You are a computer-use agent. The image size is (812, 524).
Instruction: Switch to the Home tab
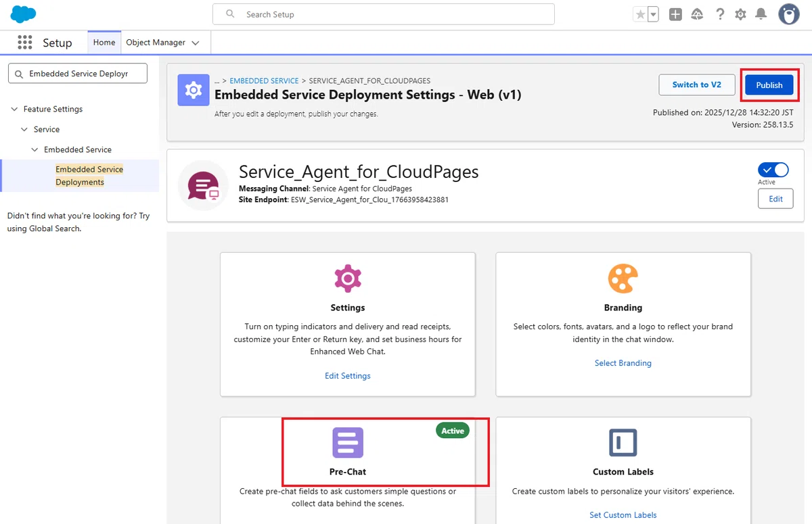[104, 43]
